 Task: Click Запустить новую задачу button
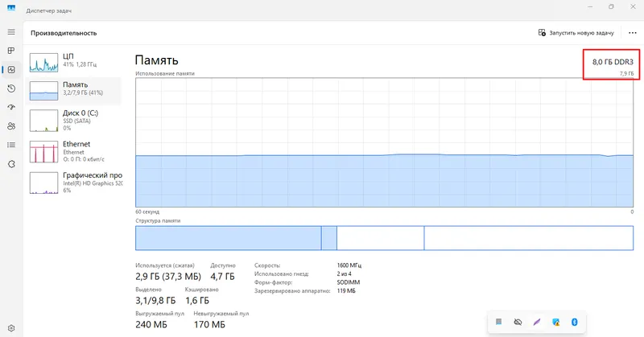coord(576,33)
